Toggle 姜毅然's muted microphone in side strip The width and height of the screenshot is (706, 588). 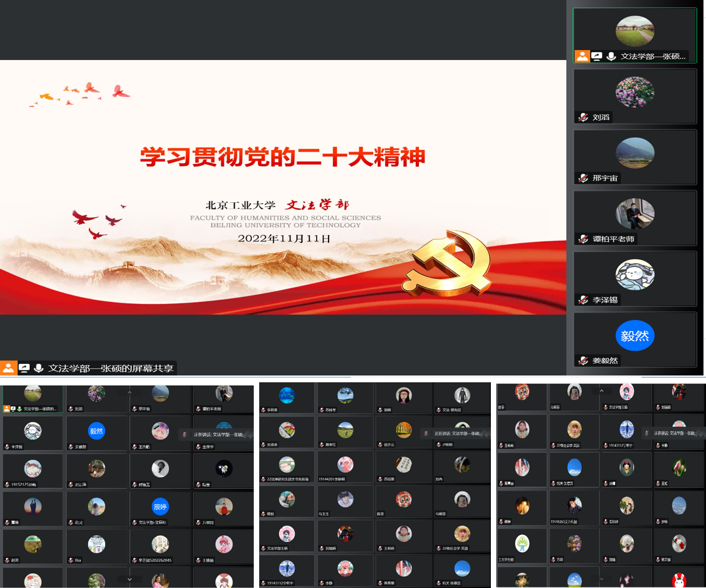coord(583,360)
